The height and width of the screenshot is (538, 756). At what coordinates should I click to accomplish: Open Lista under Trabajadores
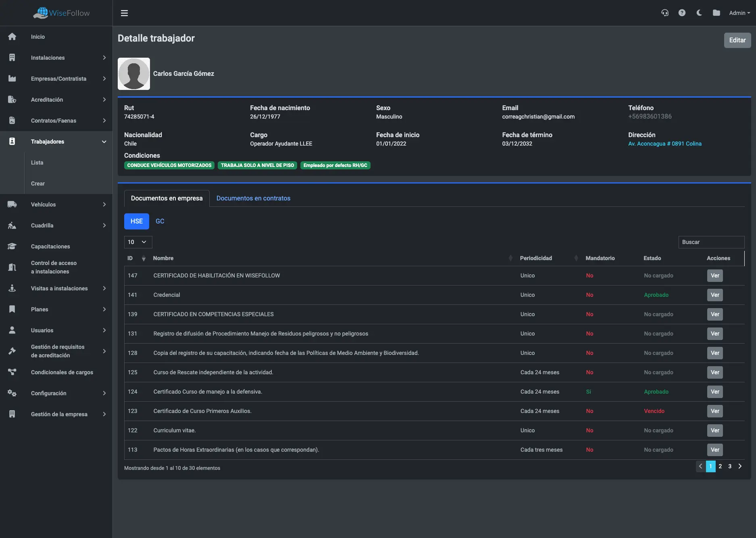click(37, 163)
